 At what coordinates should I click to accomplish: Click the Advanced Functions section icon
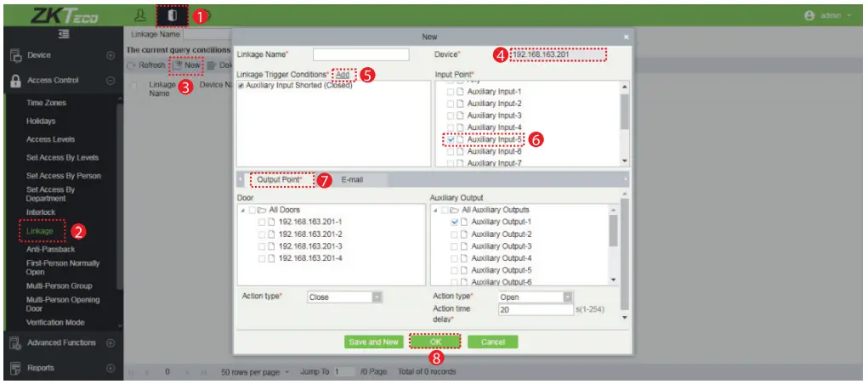(x=15, y=342)
